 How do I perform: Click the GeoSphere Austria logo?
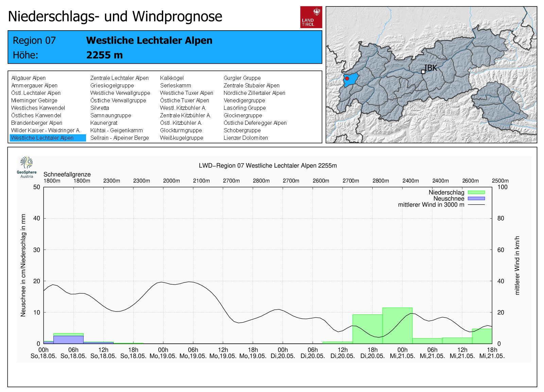pos(27,167)
